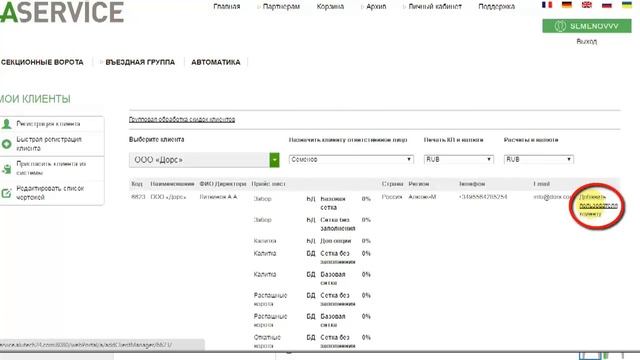Select the German flag language icon
640x360 pixels.
pyautogui.click(x=567, y=5)
